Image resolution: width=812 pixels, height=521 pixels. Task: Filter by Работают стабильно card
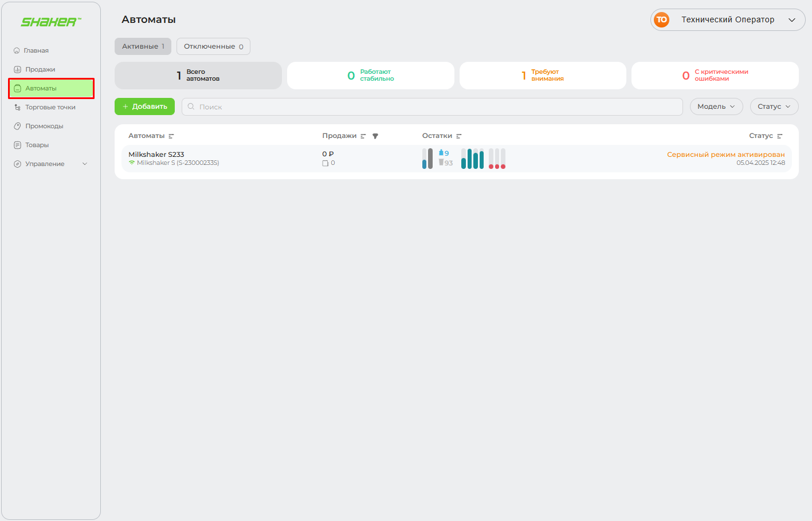tap(370, 76)
